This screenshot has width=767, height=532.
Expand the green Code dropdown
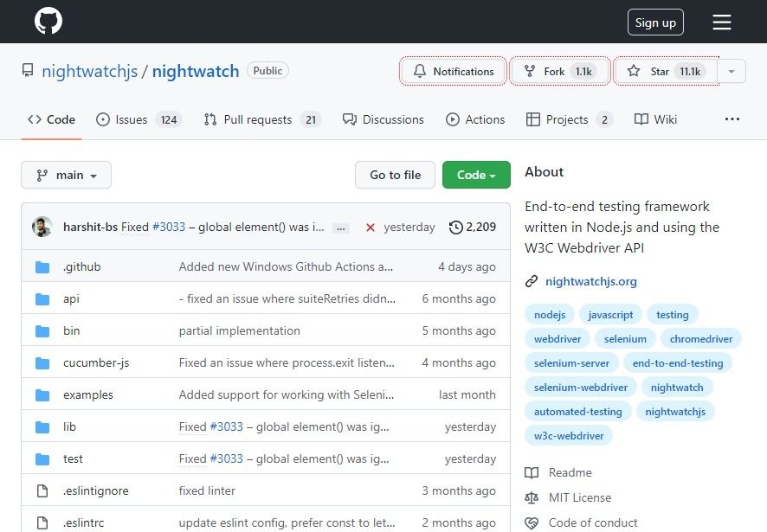tap(476, 175)
